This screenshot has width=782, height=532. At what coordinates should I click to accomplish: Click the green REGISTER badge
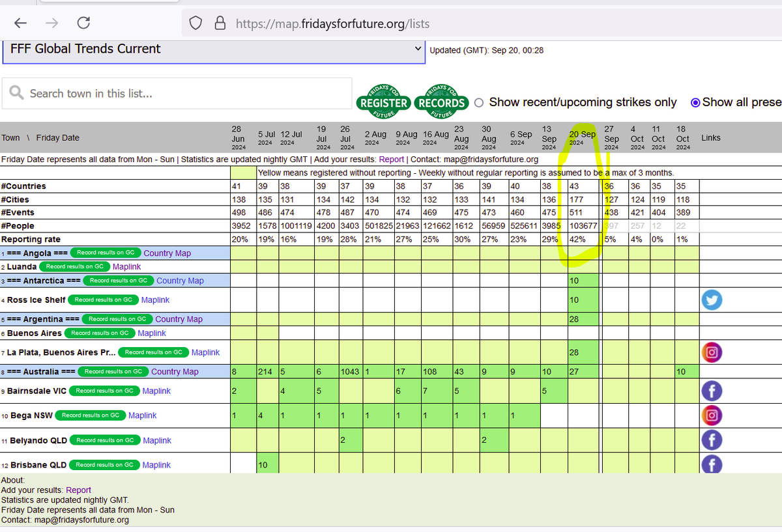point(384,102)
